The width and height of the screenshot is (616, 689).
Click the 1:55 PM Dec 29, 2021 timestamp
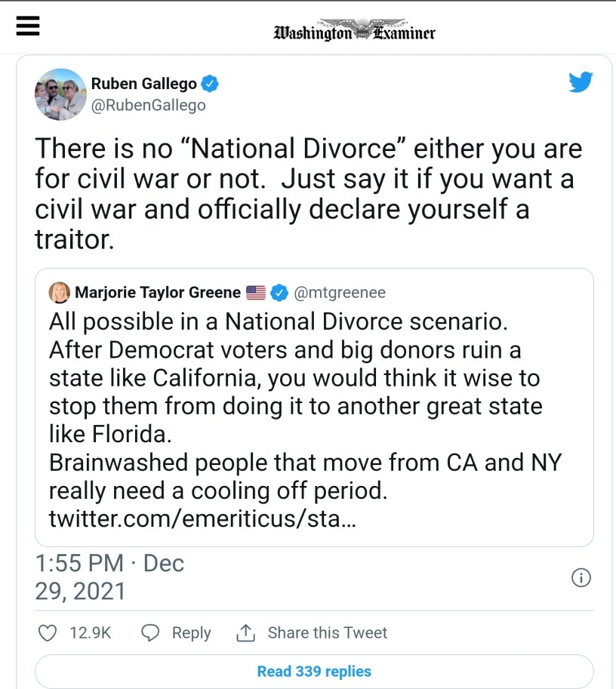coord(109,577)
